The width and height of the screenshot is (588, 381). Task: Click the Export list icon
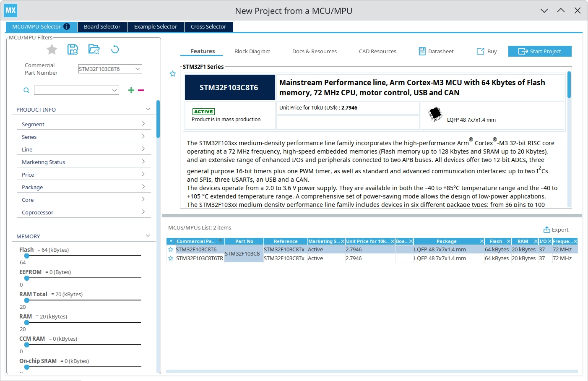coord(547,230)
